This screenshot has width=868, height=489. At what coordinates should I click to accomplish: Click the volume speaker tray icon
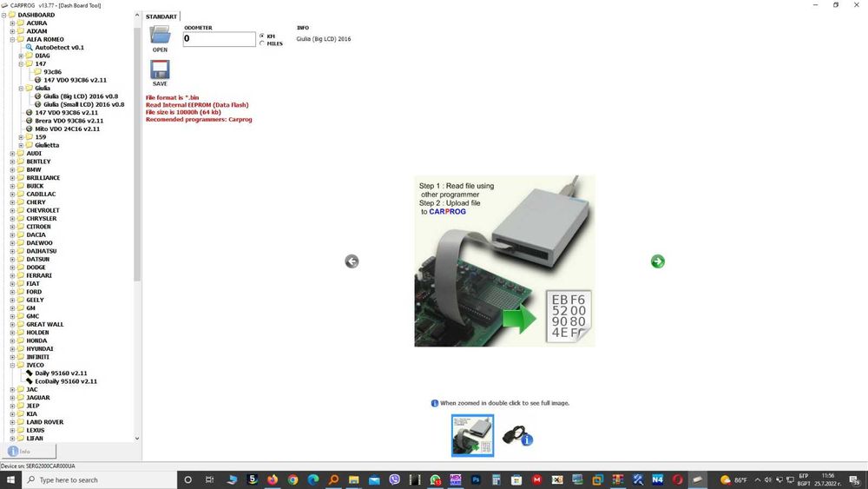click(x=768, y=479)
